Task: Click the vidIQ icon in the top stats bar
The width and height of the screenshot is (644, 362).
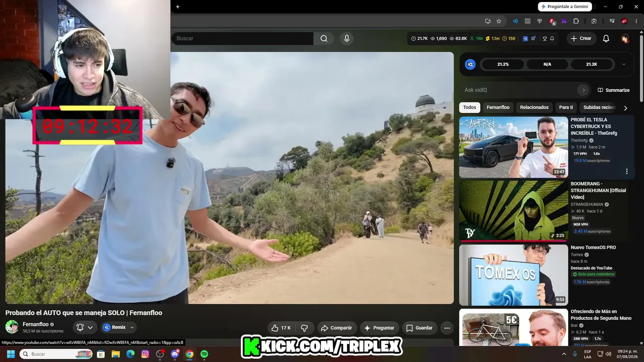Action: [x=525, y=39]
